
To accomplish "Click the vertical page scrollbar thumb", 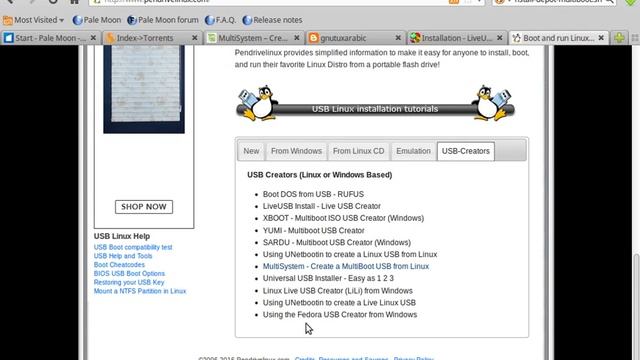I will point(636,306).
